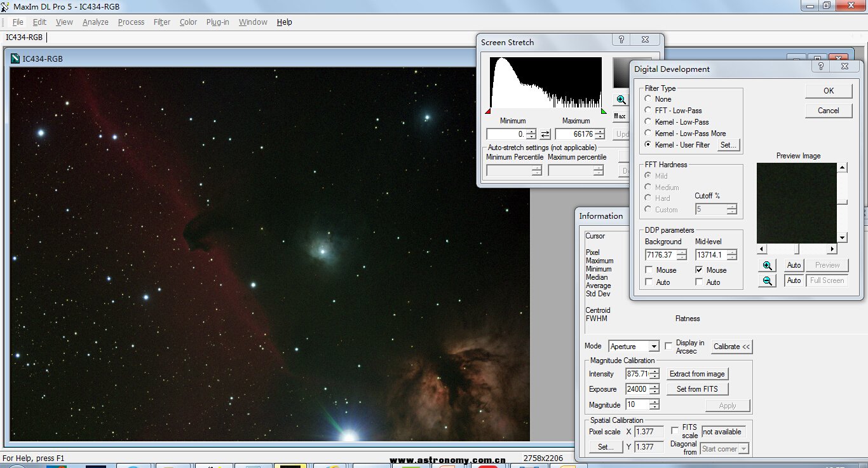The width and height of the screenshot is (868, 468).
Task: Adjust Exposure spinner in Magnitude Calibration
Action: (x=654, y=389)
